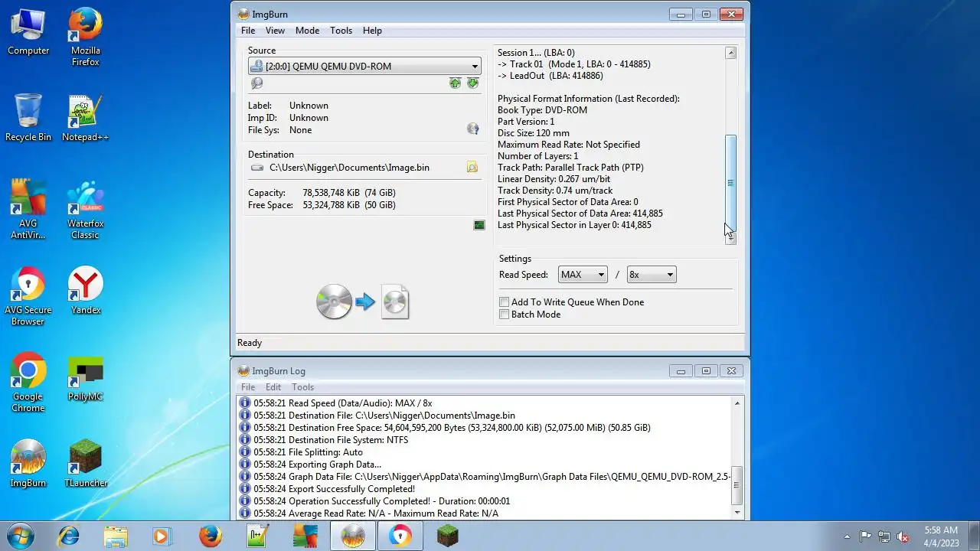Open Internet Explorer from the taskbar
The image size is (980, 551).
69,536
